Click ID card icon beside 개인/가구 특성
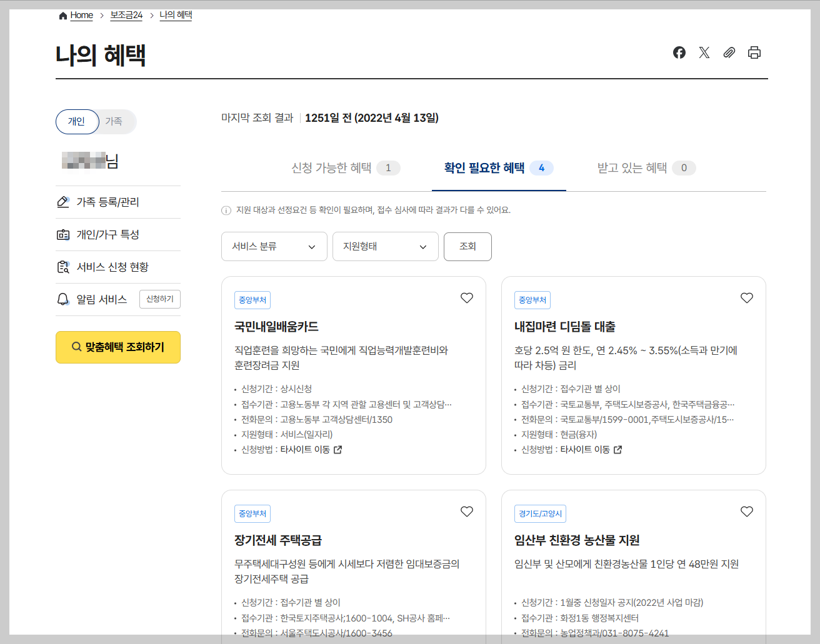Image resolution: width=820 pixels, height=644 pixels. [63, 234]
